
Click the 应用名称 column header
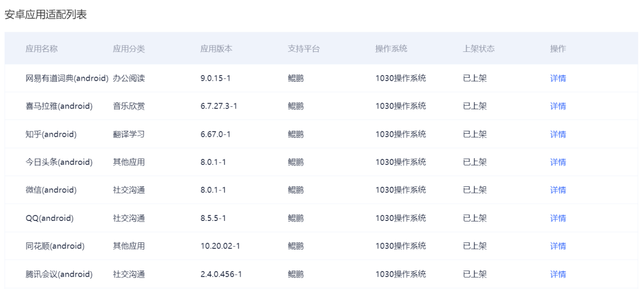point(41,49)
